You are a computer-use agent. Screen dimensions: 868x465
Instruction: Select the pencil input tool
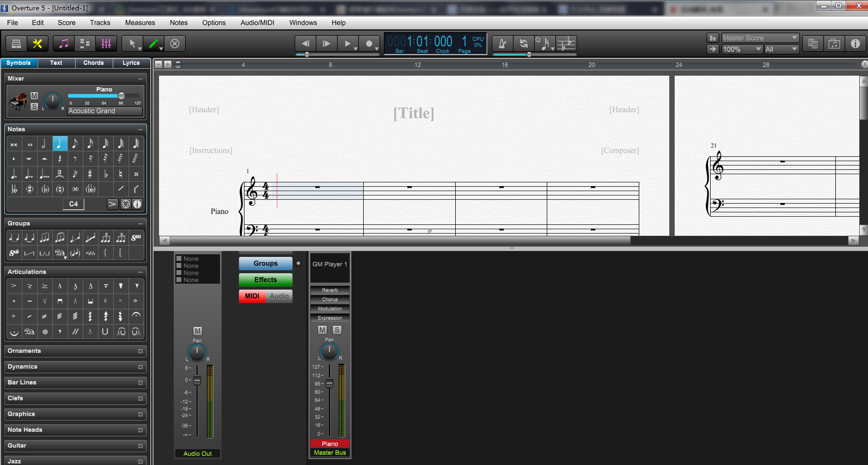[x=154, y=44]
